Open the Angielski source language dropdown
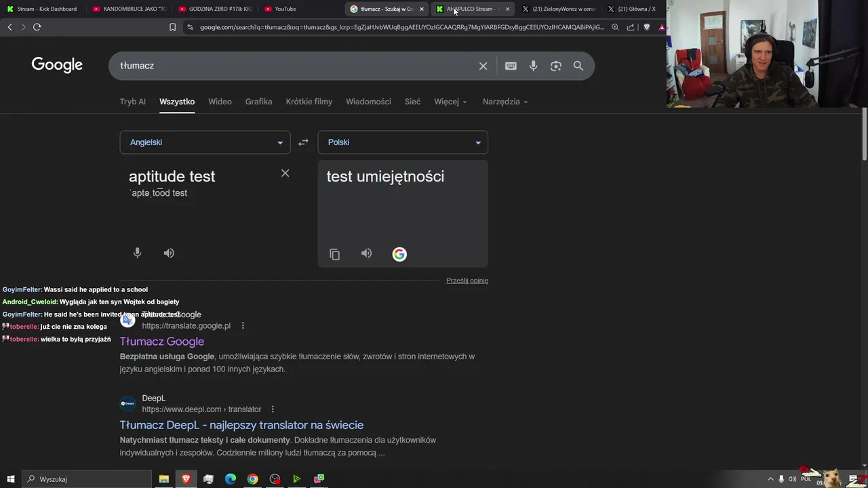This screenshot has width=868, height=488. pos(205,142)
